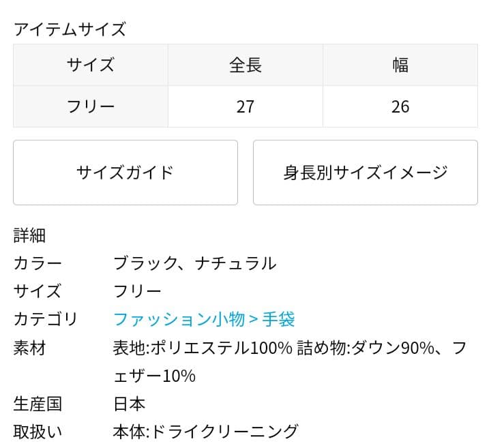Viewport: 491px width, 448px height.
Task: Open the 身長別サイズイメージ button
Action: click(x=365, y=173)
